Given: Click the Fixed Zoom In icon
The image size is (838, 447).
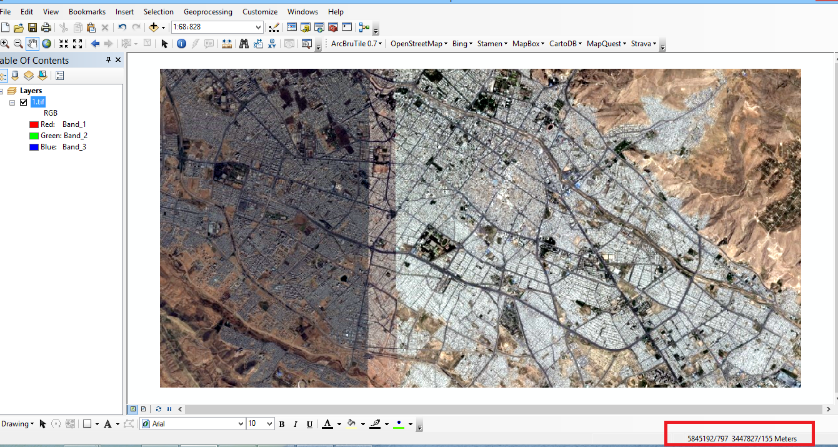Looking at the screenshot, I should pyautogui.click(x=64, y=44).
